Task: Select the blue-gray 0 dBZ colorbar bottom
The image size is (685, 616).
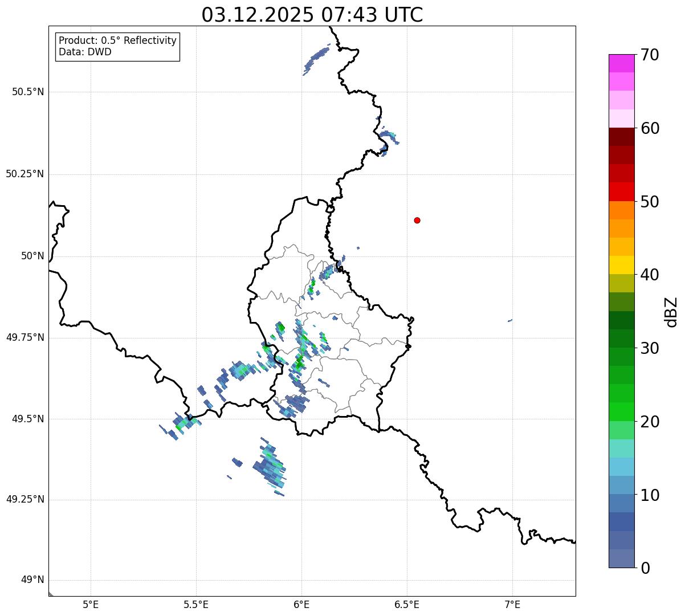Action: [621, 558]
